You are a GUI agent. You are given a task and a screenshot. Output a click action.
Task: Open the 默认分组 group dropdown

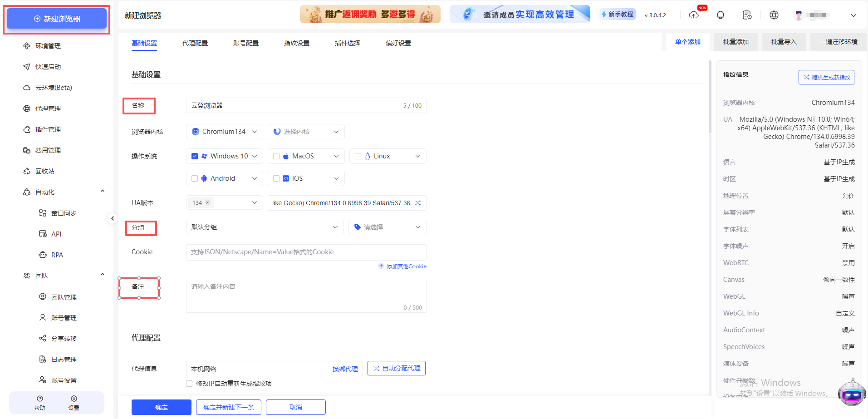tap(265, 227)
